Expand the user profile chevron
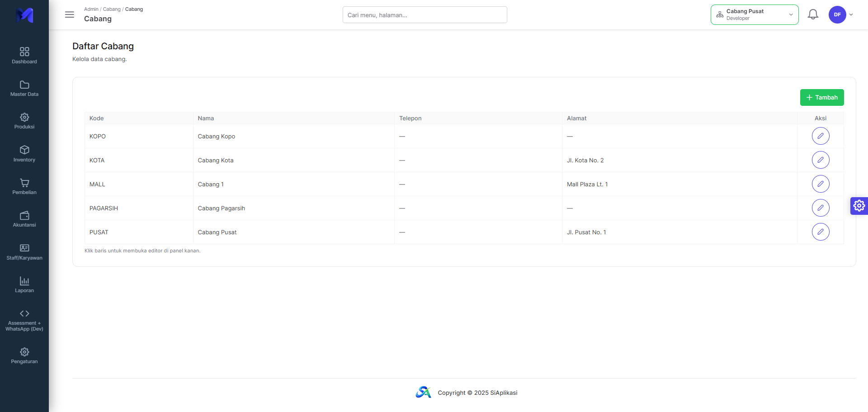868x412 pixels. pos(851,14)
